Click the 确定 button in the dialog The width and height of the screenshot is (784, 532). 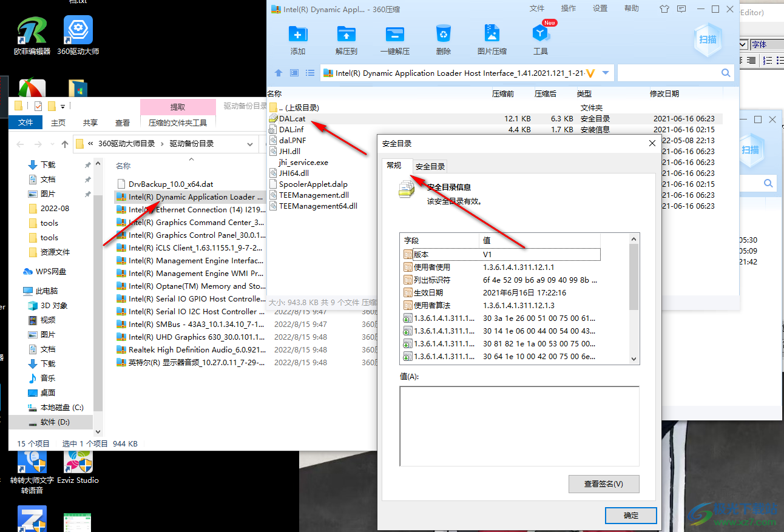pyautogui.click(x=631, y=516)
